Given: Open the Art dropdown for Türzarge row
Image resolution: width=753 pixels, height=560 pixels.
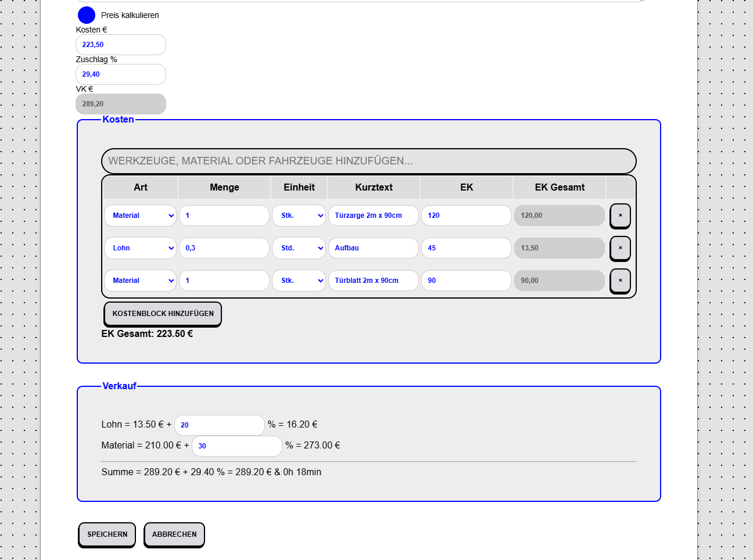Looking at the screenshot, I should pos(141,216).
